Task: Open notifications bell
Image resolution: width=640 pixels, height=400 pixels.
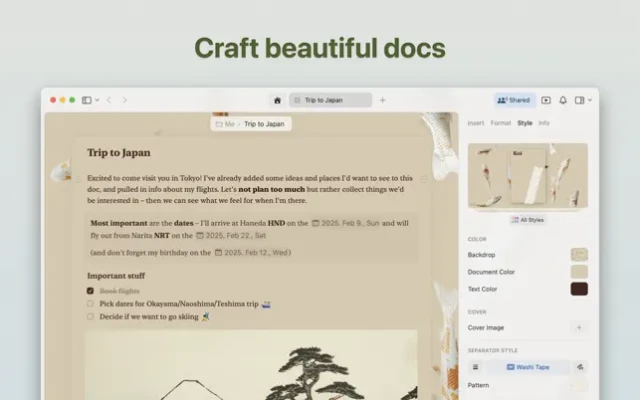Action: point(563,100)
